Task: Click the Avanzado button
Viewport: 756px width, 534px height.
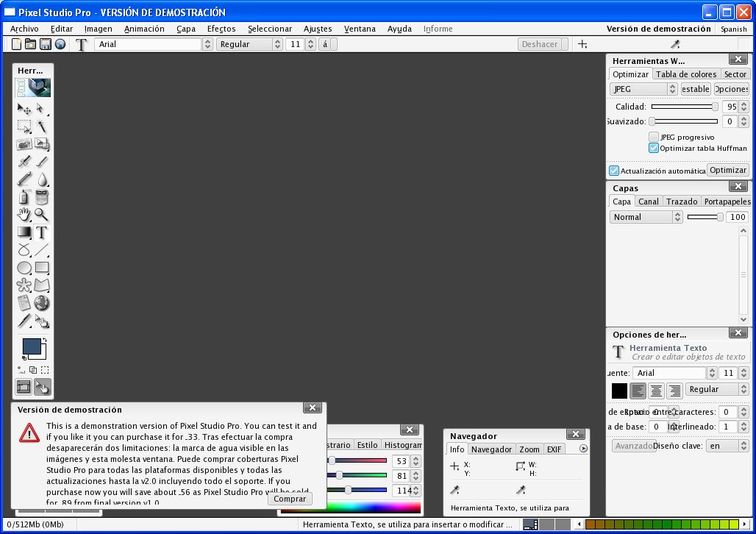Action: (x=633, y=446)
